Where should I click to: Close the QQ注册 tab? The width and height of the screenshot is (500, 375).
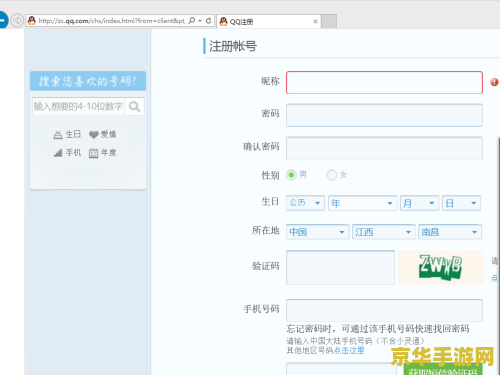point(315,22)
